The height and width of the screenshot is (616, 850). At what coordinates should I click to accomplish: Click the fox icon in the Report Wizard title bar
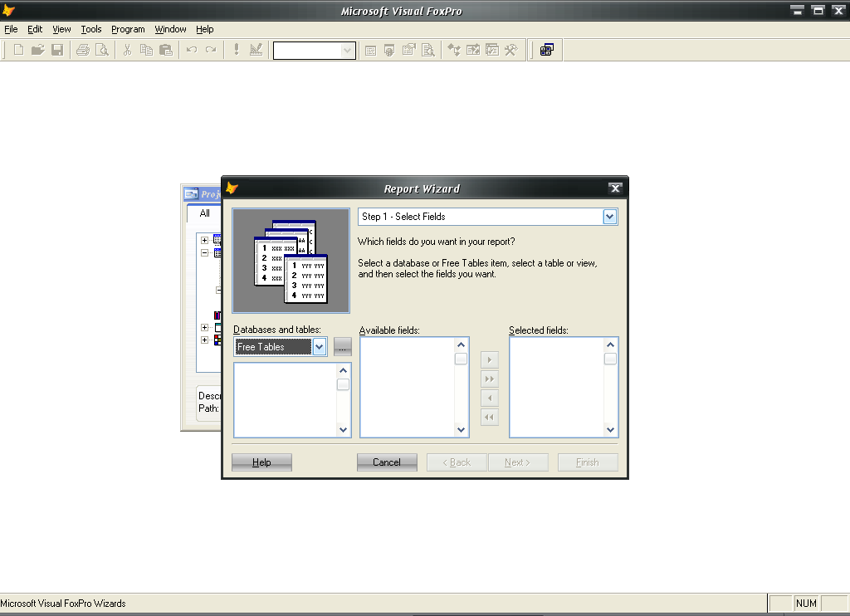(x=232, y=188)
